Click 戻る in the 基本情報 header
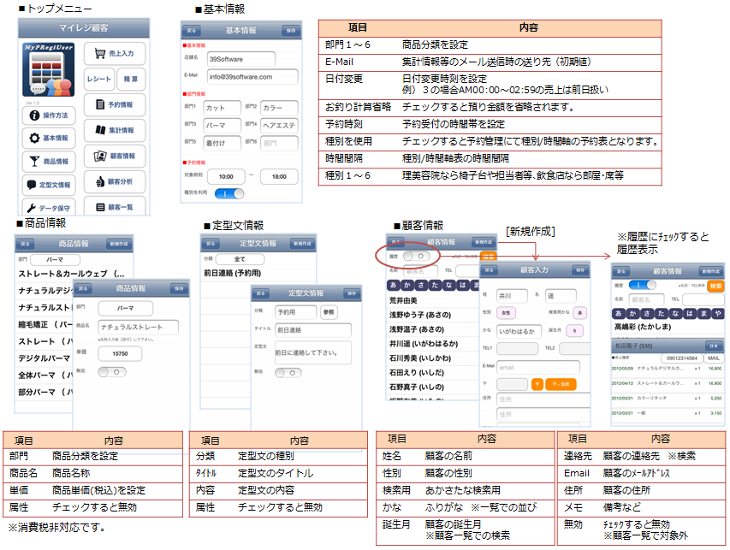730x550 pixels. (191, 30)
